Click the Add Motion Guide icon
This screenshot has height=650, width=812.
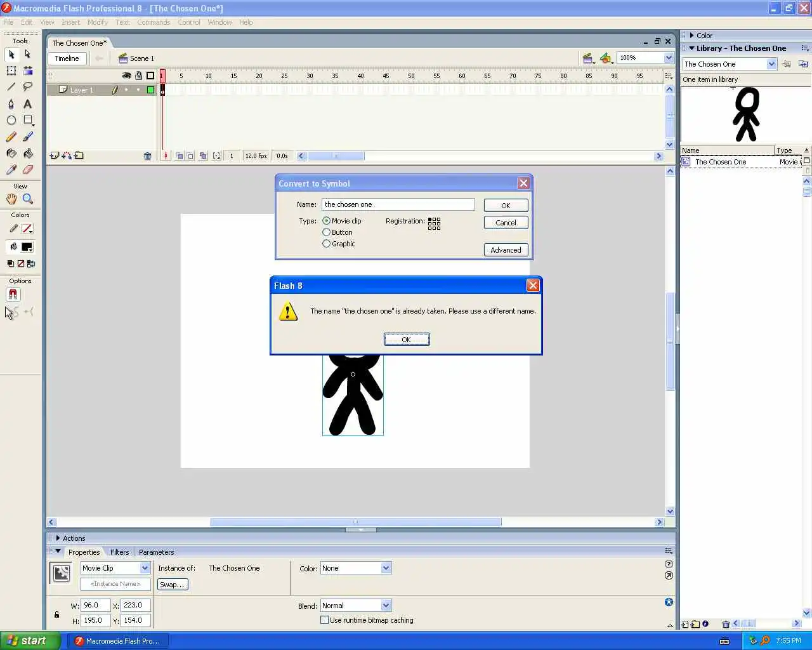67,156
